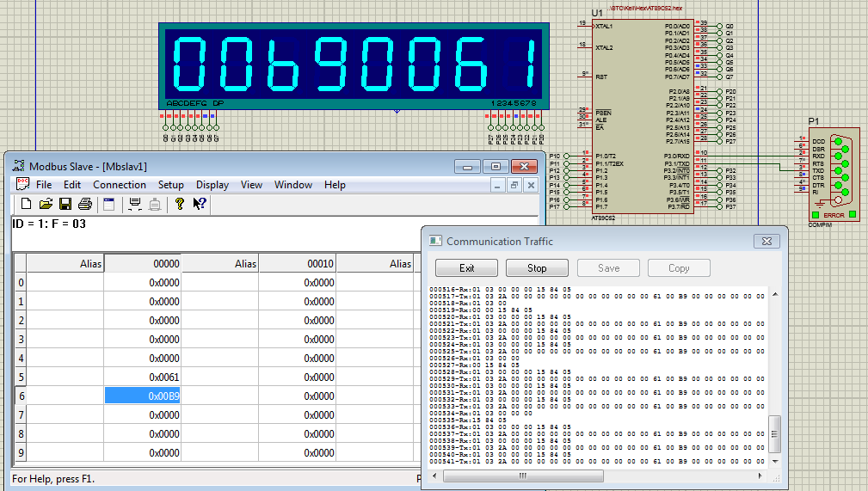Viewport: 868px width, 491px height.
Task: Open the View menu
Action: tap(251, 185)
